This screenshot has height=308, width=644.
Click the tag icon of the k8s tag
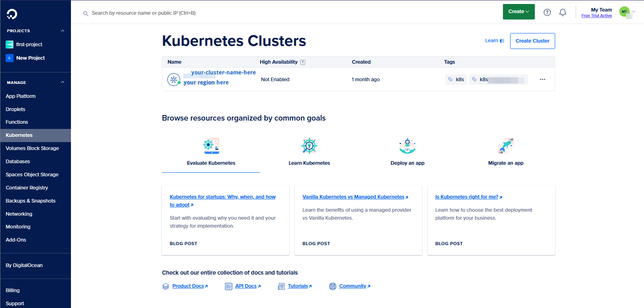pyautogui.click(x=450, y=80)
